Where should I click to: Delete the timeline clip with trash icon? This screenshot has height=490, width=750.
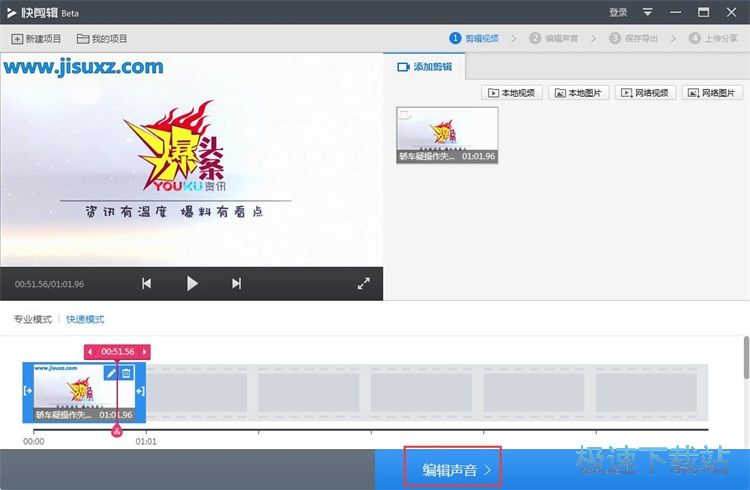point(126,373)
